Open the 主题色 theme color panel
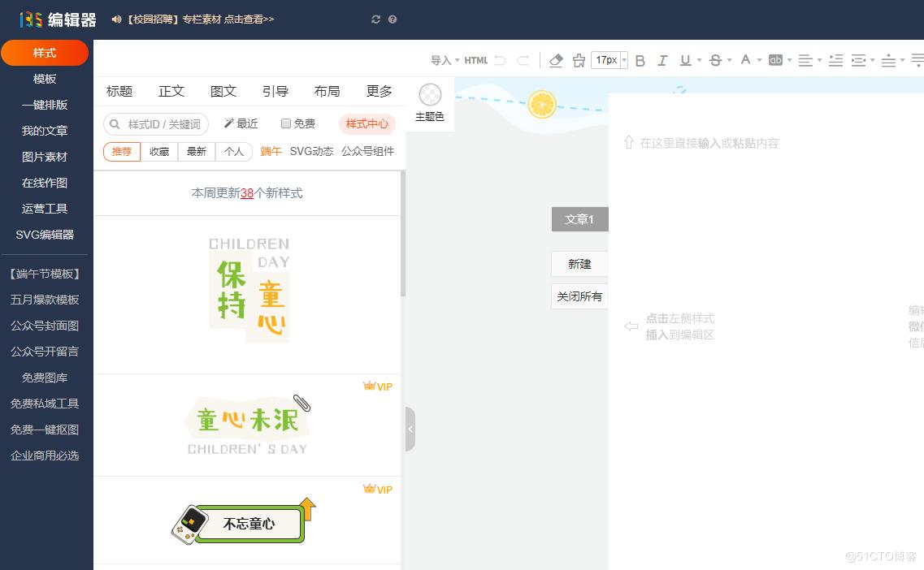Viewport: 924px width, 570px height. tap(430, 103)
